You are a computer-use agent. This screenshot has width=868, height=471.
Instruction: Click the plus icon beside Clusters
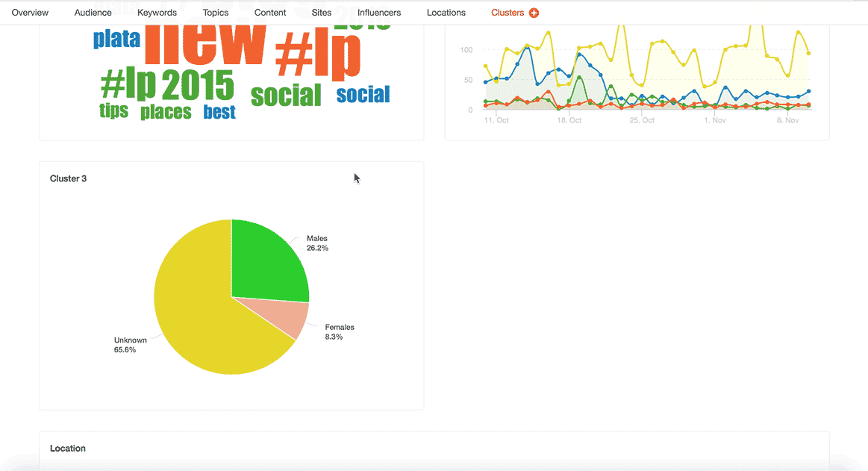534,13
